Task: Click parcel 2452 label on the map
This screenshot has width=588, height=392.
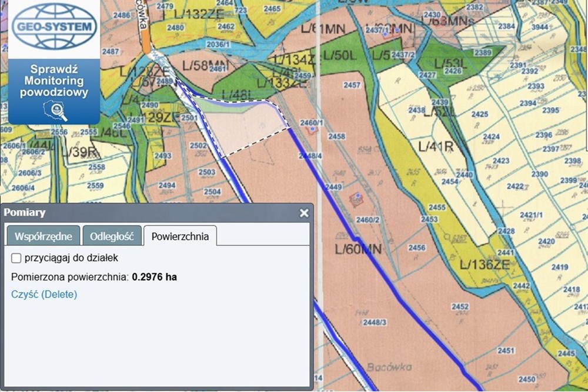Action: tap(460, 307)
